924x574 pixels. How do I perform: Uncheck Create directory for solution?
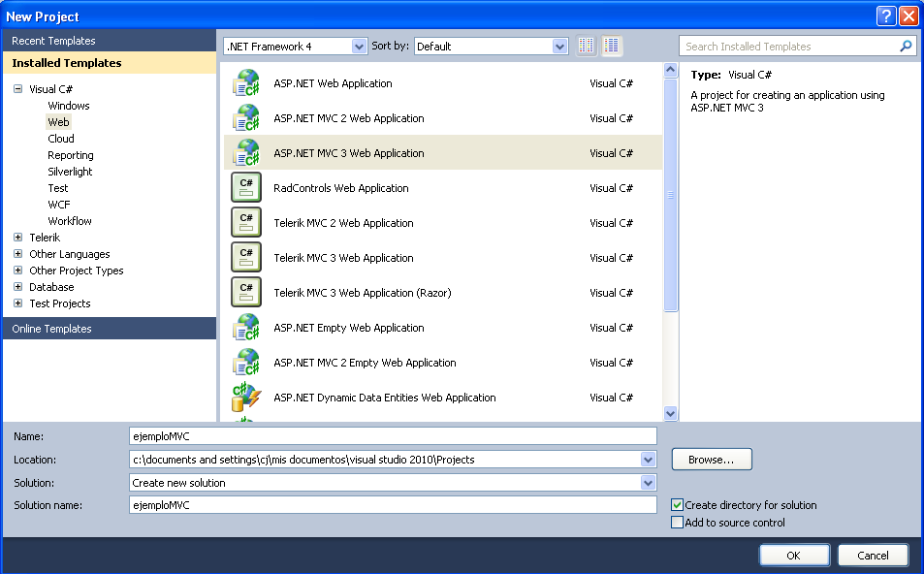(x=676, y=504)
